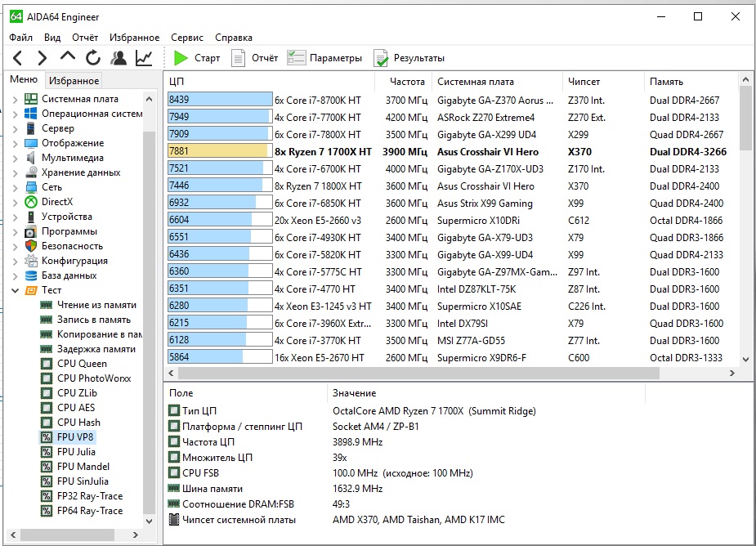
Task: Click the green Старт play icon
Action: (x=181, y=58)
